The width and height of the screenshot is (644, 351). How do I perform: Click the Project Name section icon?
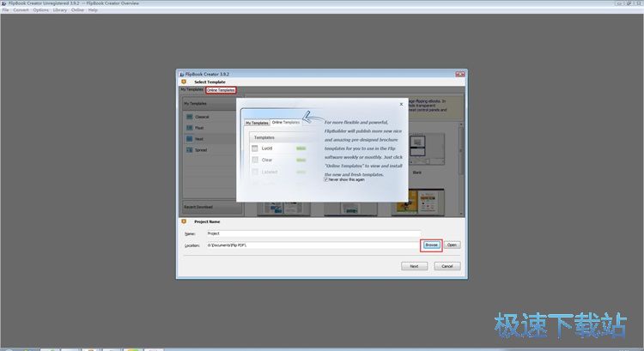(184, 221)
